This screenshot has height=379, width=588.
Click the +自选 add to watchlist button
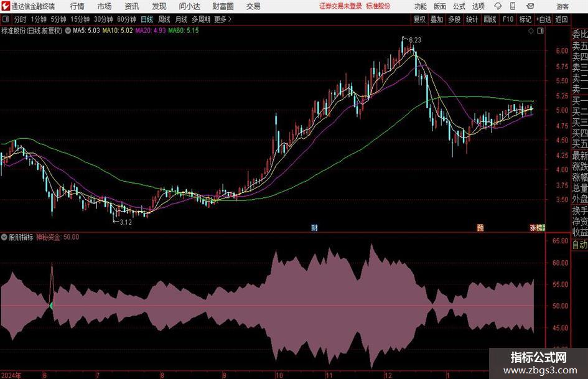point(544,19)
